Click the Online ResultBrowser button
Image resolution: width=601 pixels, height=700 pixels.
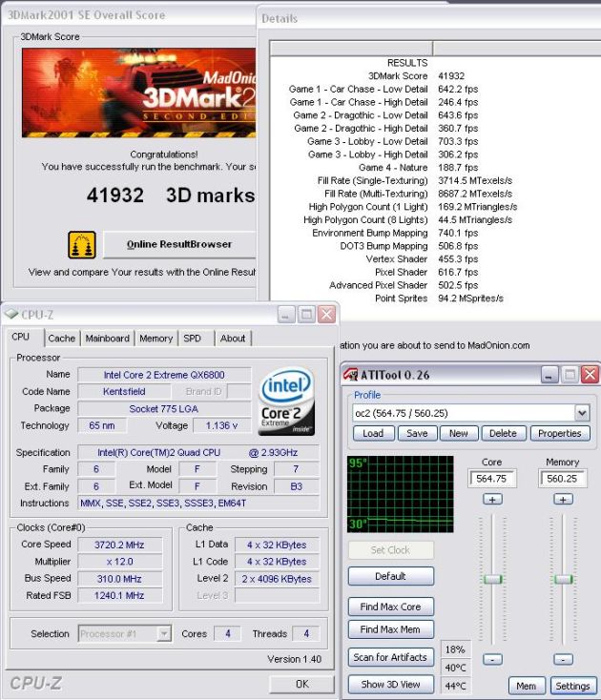179,244
